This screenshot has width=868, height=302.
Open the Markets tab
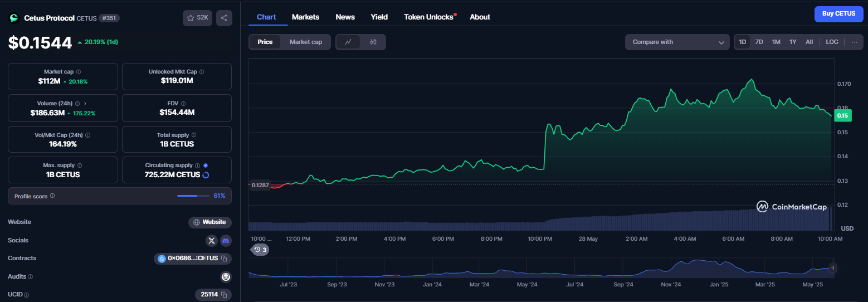305,17
